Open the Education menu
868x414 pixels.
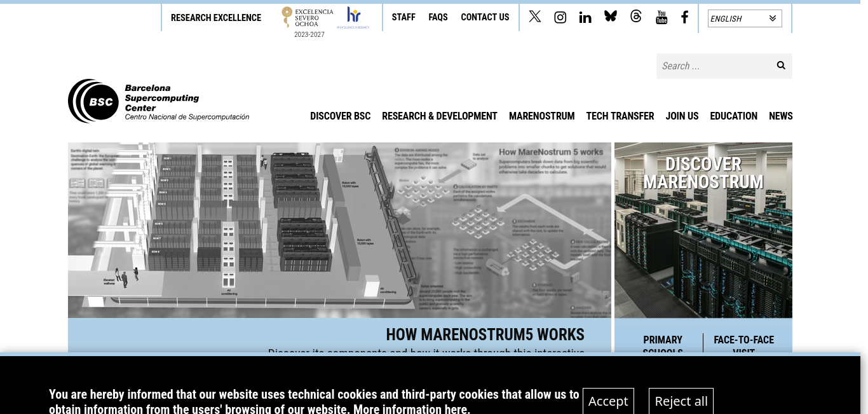(x=734, y=116)
